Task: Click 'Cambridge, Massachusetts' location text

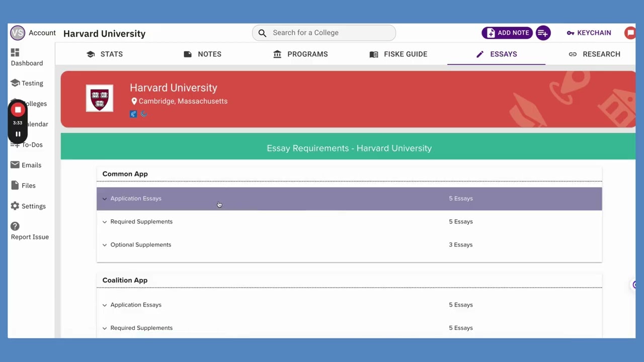Action: (183, 101)
